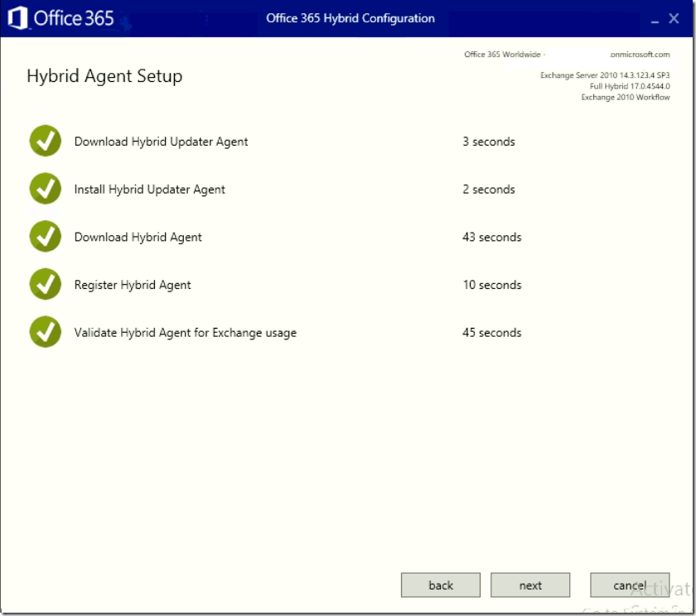Screen dimensions: 696x616
Task: Proceed with the next button
Action: (530, 585)
